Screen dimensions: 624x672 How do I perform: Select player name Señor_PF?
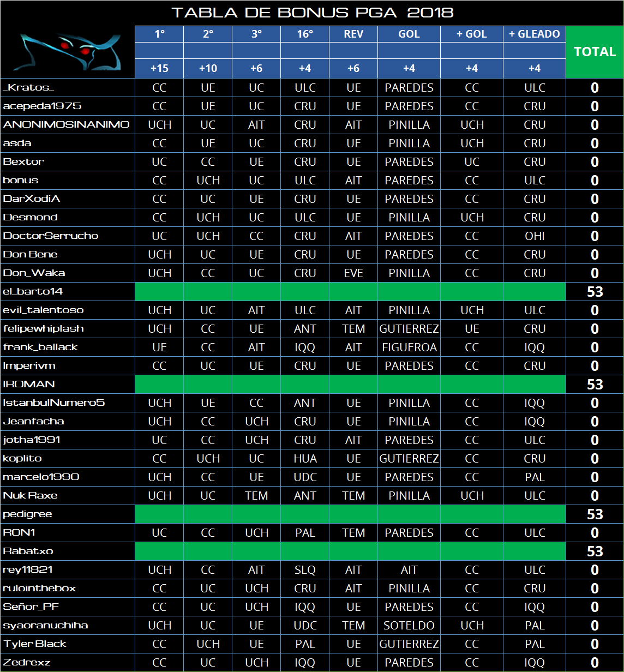[32, 607]
